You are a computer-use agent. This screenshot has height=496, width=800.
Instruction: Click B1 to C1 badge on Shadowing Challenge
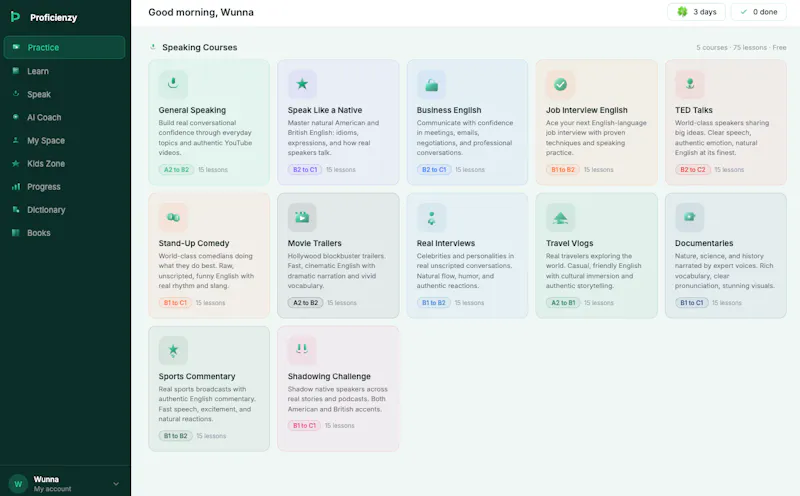pos(304,425)
